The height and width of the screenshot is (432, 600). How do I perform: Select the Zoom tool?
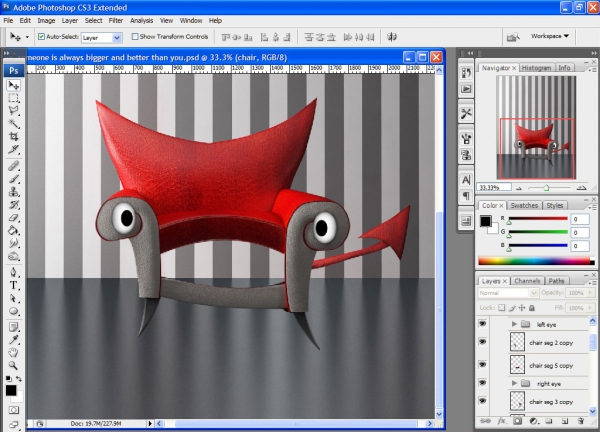(14, 365)
